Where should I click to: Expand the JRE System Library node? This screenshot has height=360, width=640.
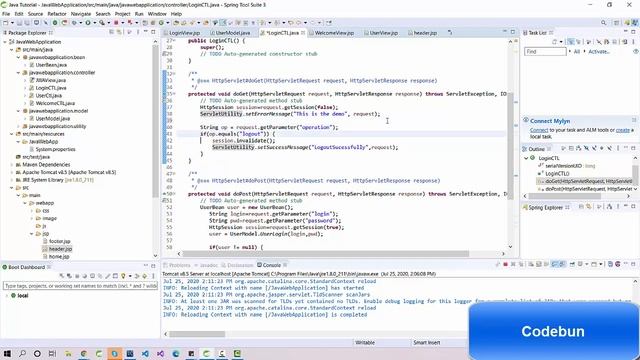coord(12,180)
